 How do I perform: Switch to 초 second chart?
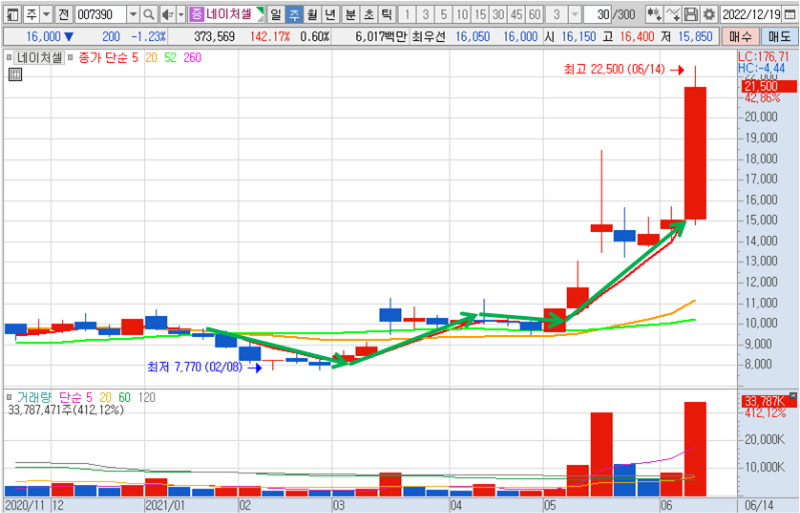click(x=369, y=14)
